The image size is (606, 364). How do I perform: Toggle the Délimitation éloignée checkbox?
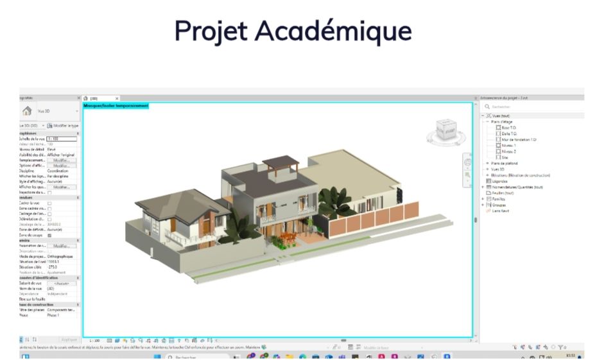click(x=49, y=219)
